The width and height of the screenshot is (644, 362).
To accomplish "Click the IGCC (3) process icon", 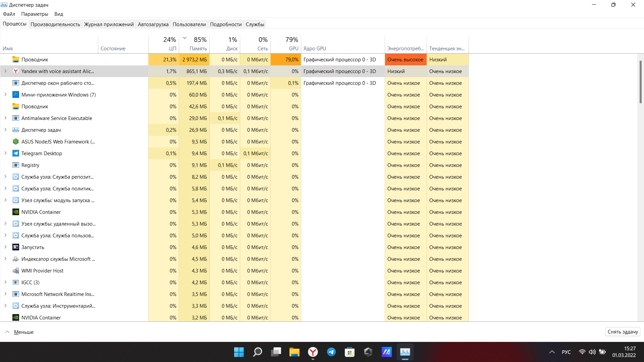I will [x=16, y=282].
